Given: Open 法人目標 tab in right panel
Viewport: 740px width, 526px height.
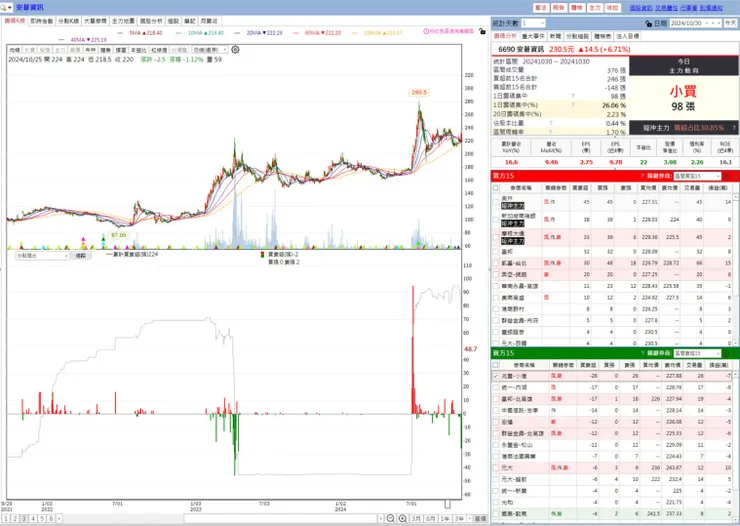Looking at the screenshot, I should click(628, 36).
